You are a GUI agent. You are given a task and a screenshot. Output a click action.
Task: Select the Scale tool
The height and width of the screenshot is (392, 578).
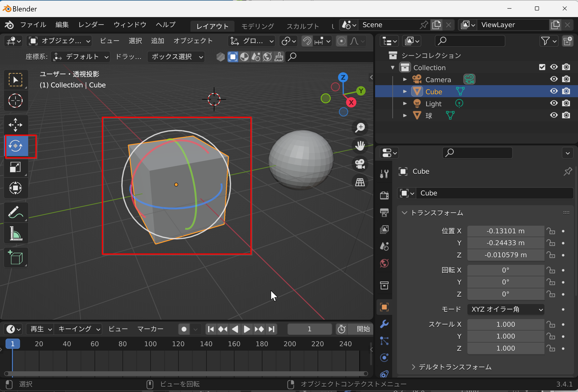pyautogui.click(x=15, y=167)
